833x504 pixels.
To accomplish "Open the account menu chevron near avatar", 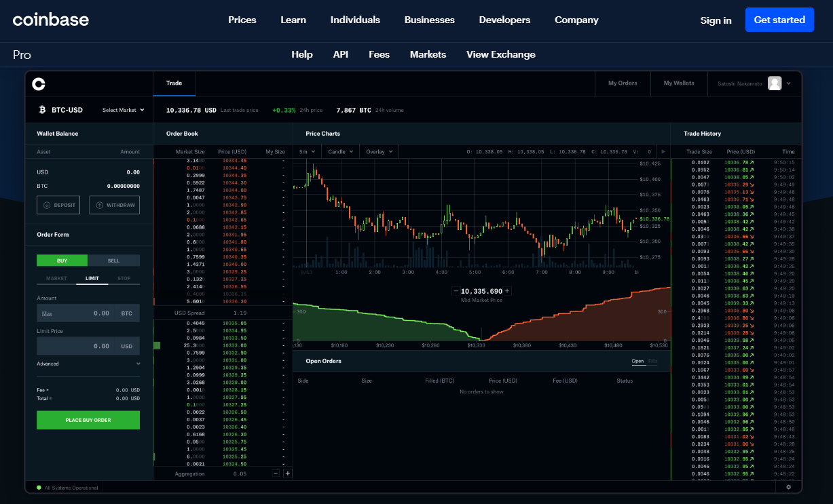I will 789,83.
